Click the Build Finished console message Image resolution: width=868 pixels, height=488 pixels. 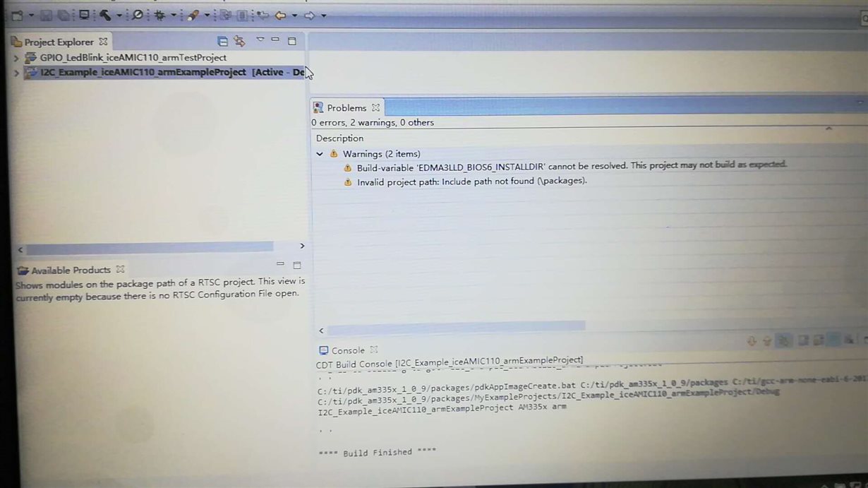point(377,452)
